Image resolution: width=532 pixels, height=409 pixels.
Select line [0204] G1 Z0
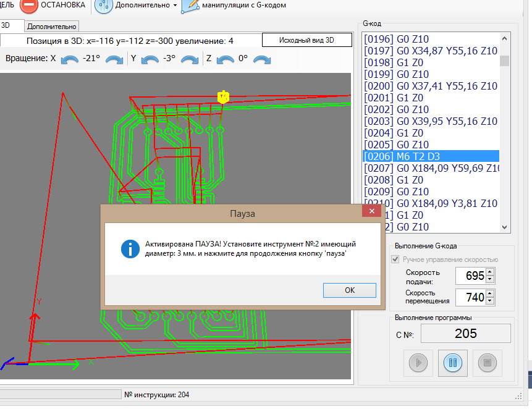click(431, 133)
